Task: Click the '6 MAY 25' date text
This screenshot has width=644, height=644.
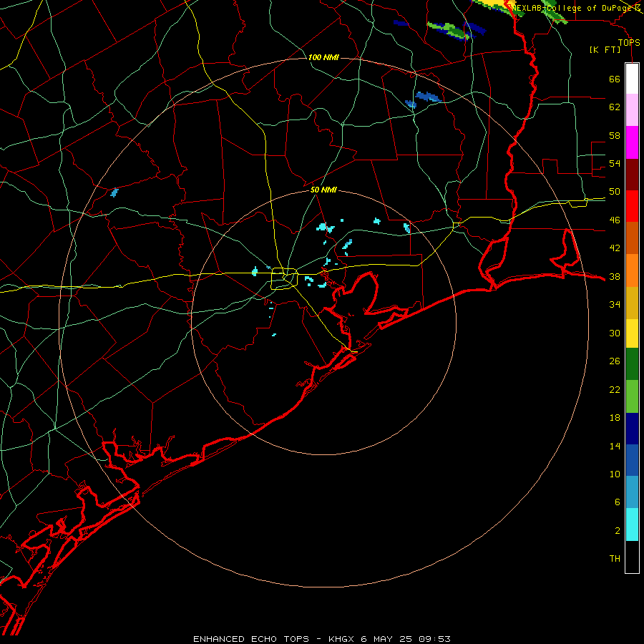Action: coord(386,639)
